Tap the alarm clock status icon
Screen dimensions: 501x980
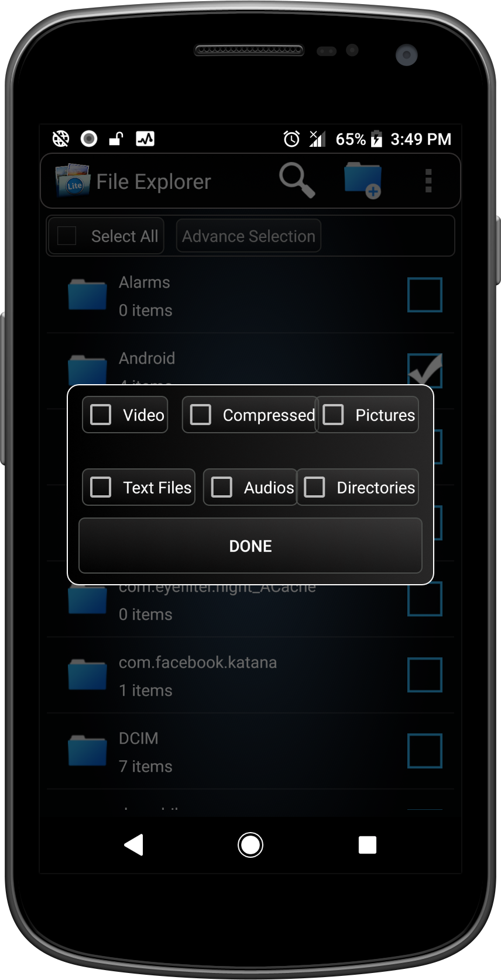click(291, 139)
